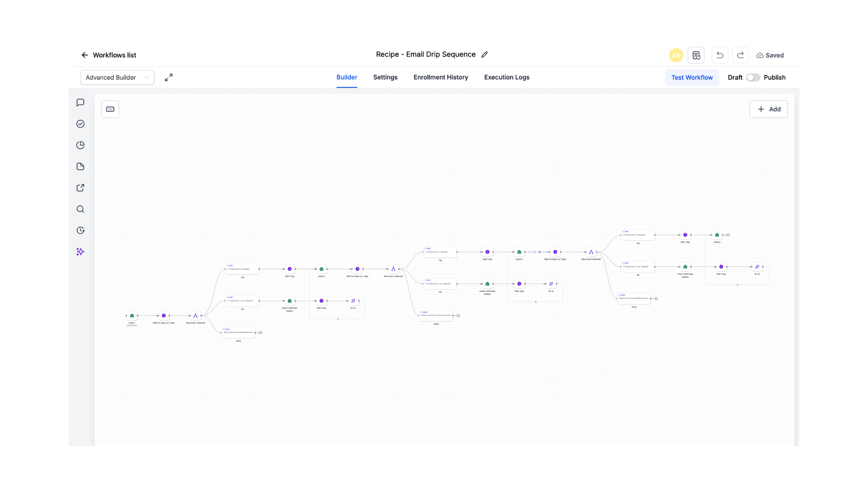Viewport: 868px width, 488px height.
Task: Select the Email 1 start node
Action: (132, 316)
